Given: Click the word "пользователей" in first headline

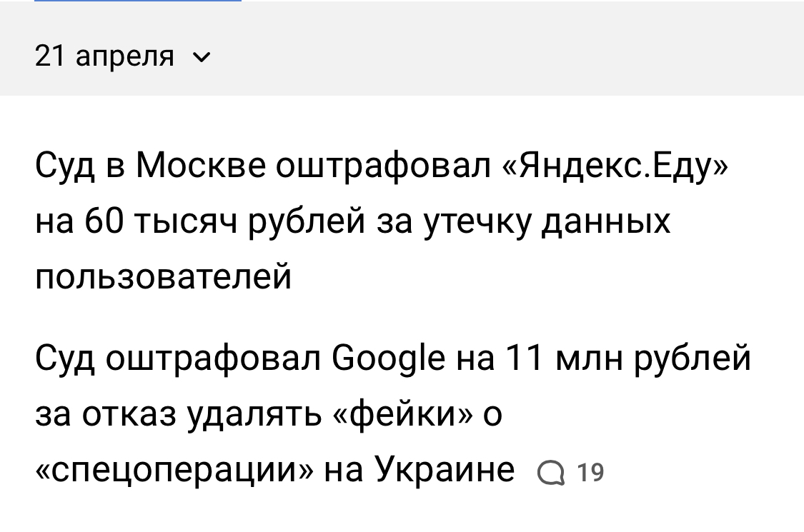Looking at the screenshot, I should (x=164, y=276).
